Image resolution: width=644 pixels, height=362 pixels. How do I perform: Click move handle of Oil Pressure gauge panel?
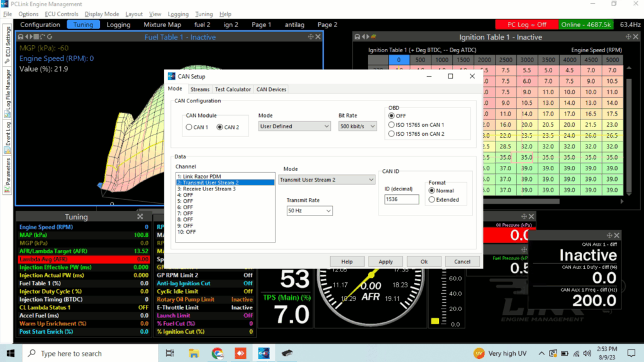[x=524, y=216]
